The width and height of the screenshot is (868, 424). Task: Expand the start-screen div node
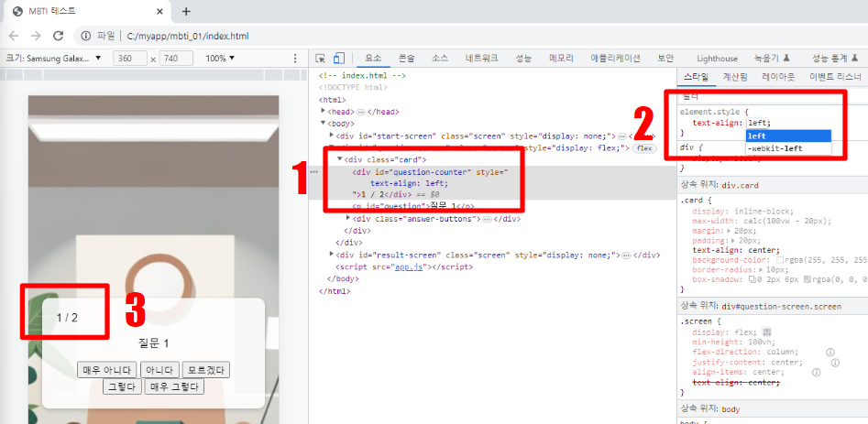332,136
